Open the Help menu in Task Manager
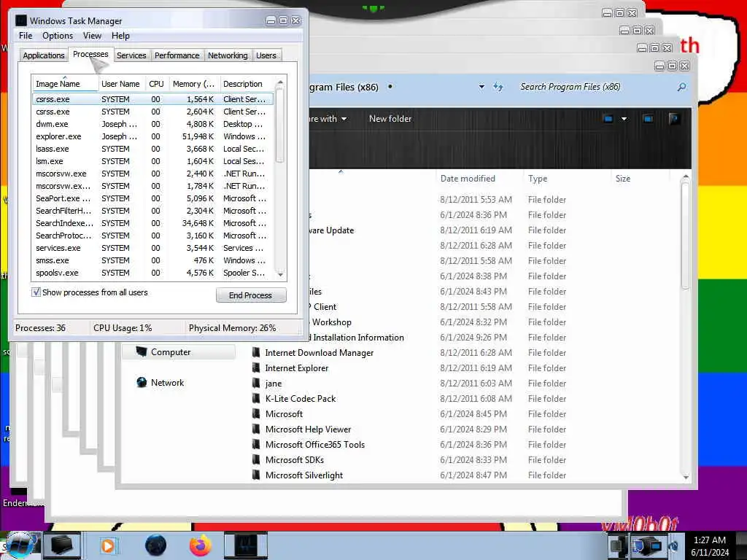 coord(120,36)
